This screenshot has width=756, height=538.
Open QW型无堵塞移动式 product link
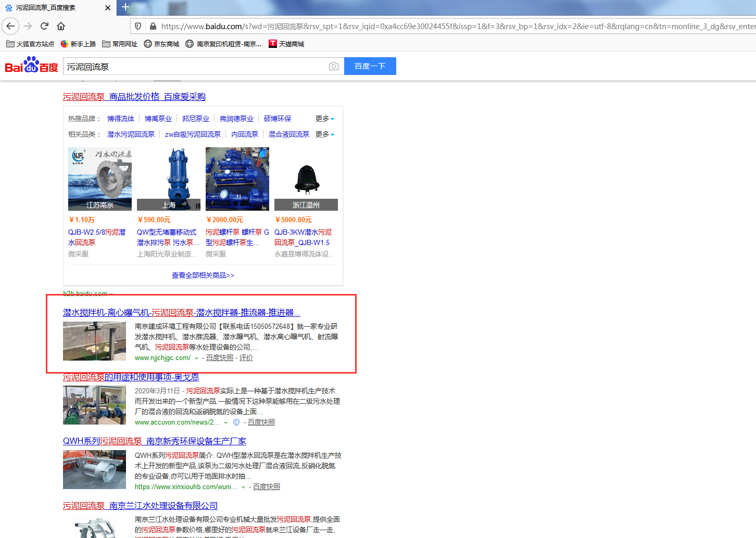[168, 237]
